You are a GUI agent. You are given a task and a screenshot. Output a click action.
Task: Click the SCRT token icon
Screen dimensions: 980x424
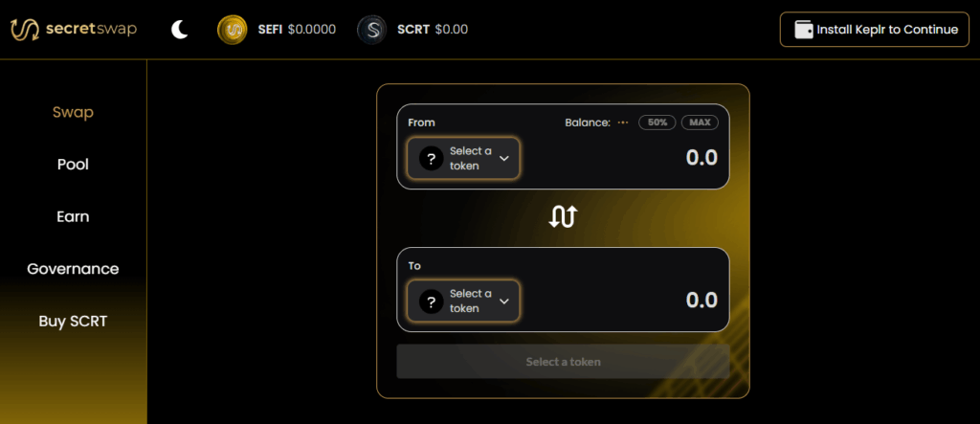[372, 30]
